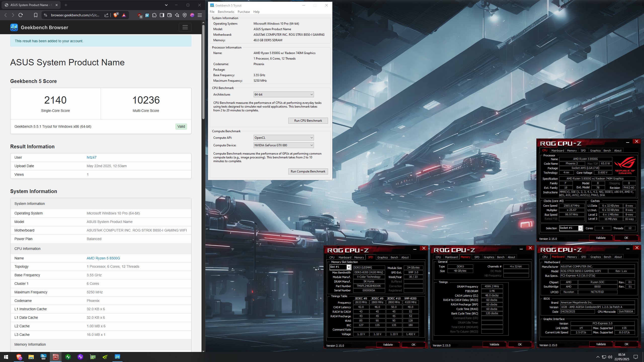The height and width of the screenshot is (362, 644).
Task: Open browser tab search chevron
Action: 166,5
